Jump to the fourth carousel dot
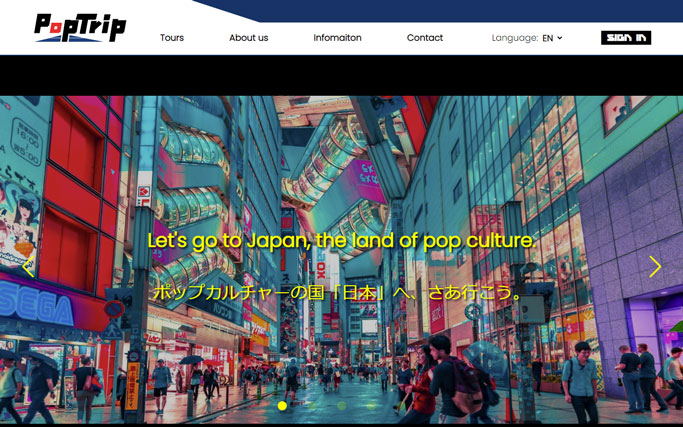This screenshot has width=683, height=427. point(371,406)
